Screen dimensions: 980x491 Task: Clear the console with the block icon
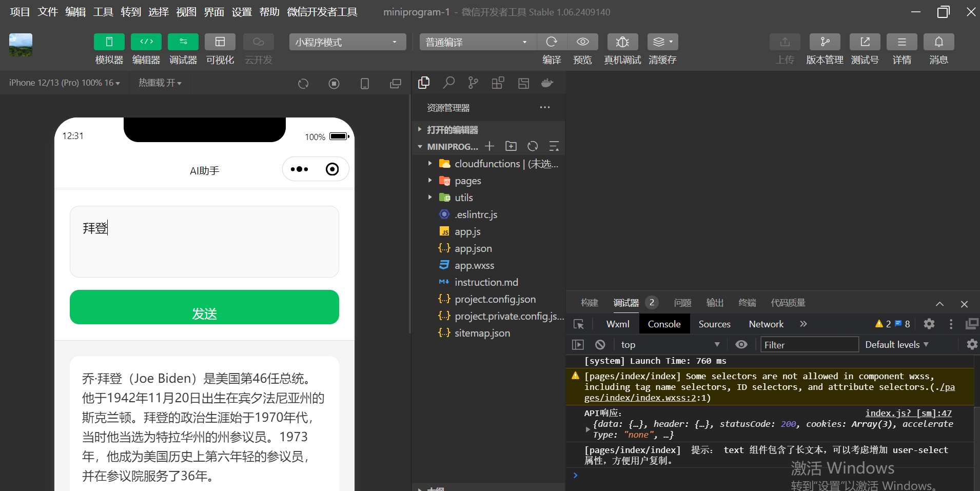coord(600,345)
